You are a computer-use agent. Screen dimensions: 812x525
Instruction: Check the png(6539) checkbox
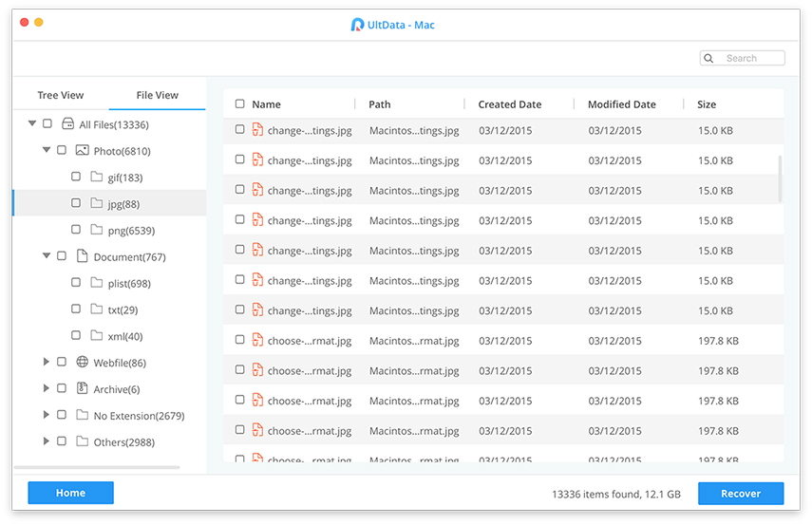point(76,229)
